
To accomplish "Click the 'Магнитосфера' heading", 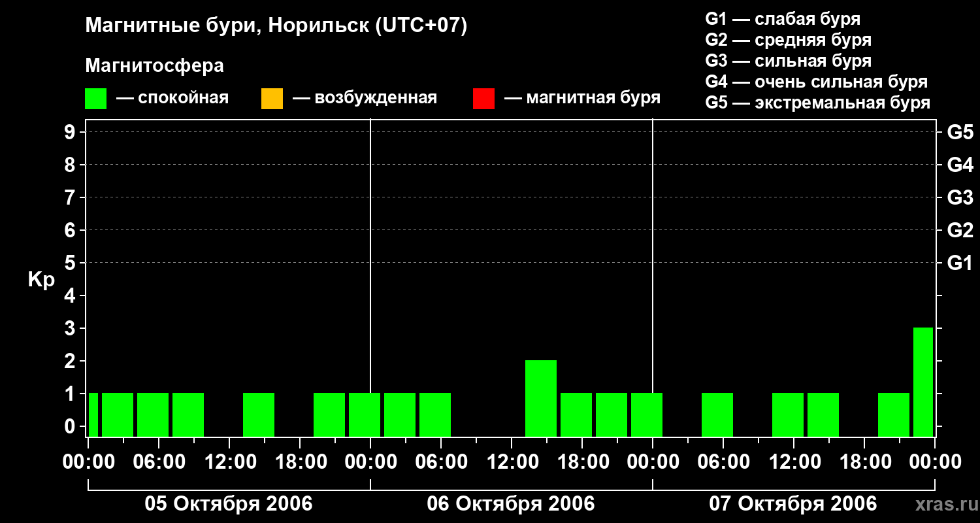I will [x=154, y=66].
